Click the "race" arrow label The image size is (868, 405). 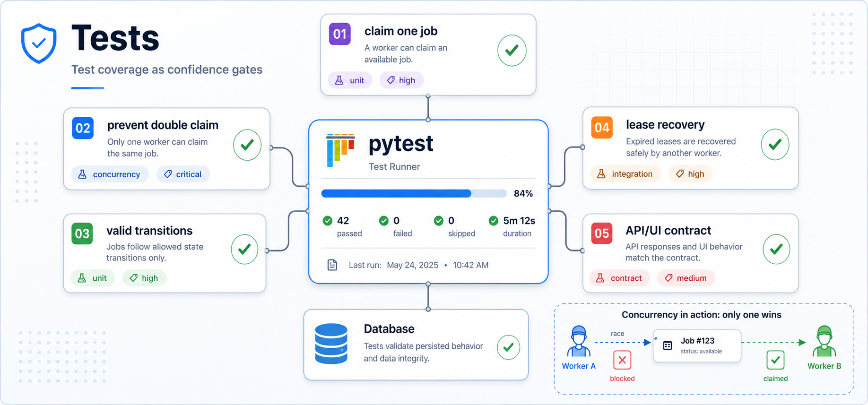tap(617, 334)
